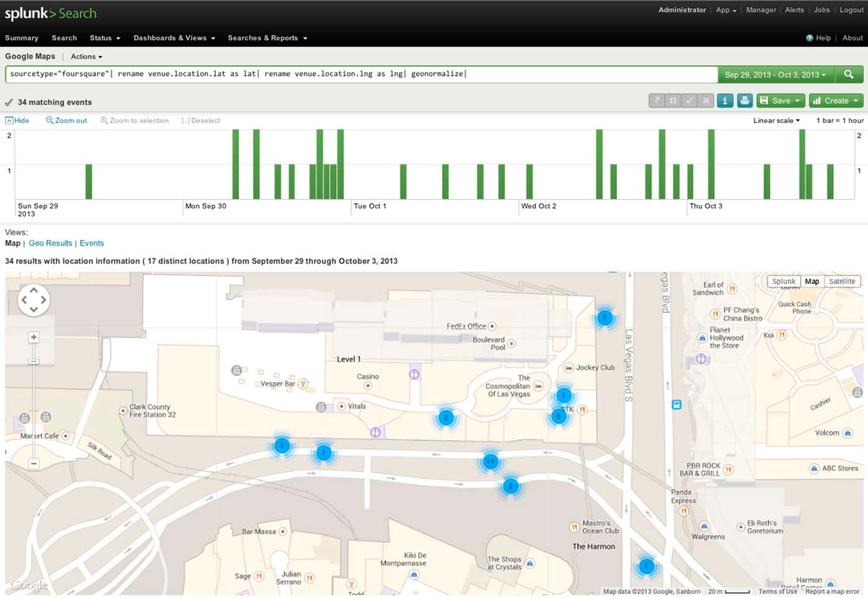This screenshot has height=598, width=868.
Task: Open the App dropdown menu
Action: click(726, 10)
